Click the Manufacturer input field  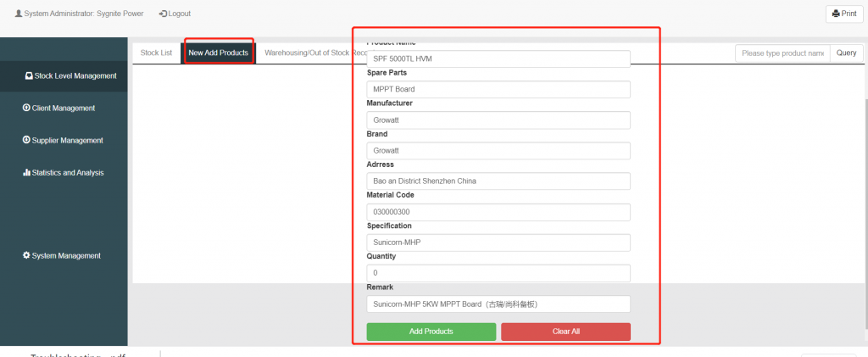pos(498,120)
